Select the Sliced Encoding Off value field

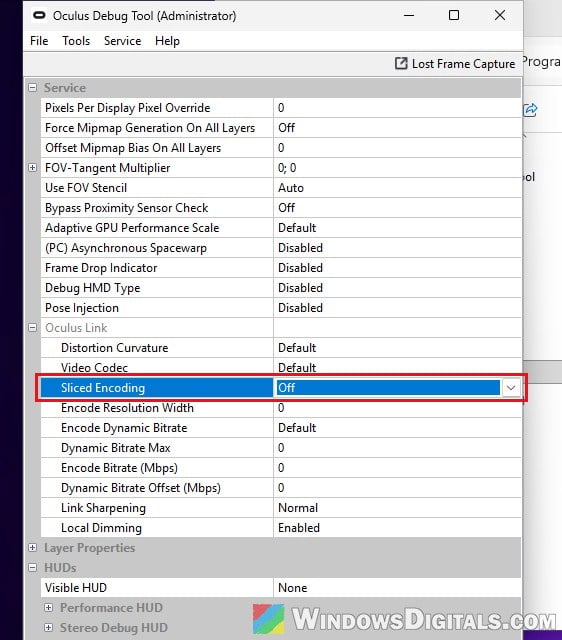click(388, 388)
